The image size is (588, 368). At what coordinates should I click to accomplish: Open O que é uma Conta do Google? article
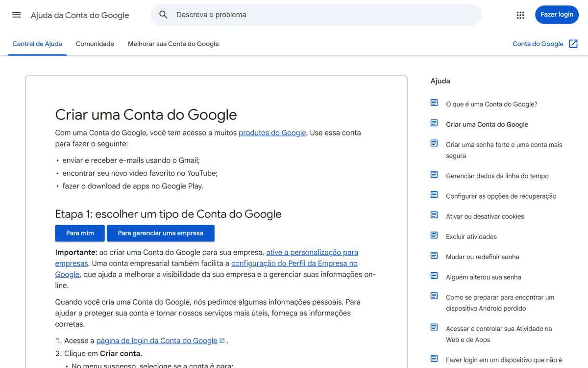coord(491,104)
